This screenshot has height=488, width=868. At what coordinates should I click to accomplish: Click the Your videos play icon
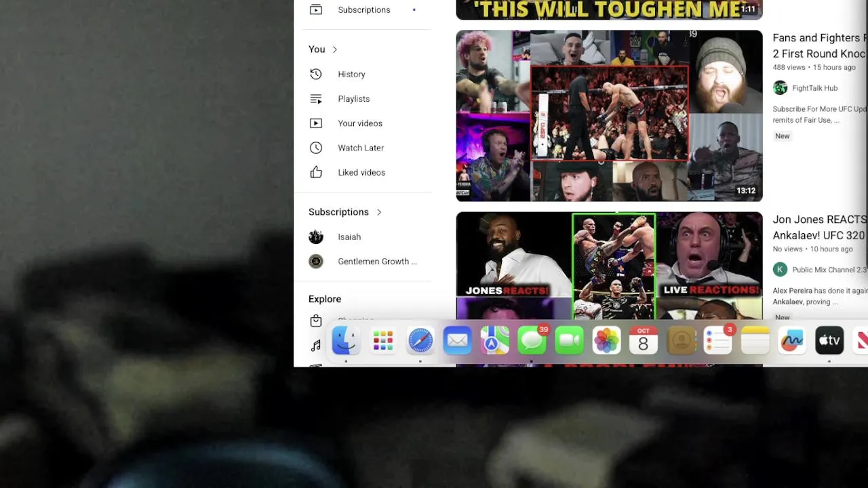[x=316, y=123]
